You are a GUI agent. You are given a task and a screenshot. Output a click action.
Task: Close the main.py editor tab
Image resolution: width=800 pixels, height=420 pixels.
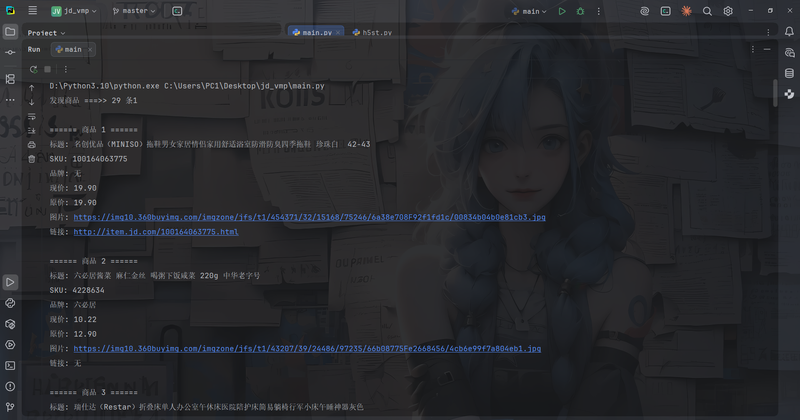(338, 32)
